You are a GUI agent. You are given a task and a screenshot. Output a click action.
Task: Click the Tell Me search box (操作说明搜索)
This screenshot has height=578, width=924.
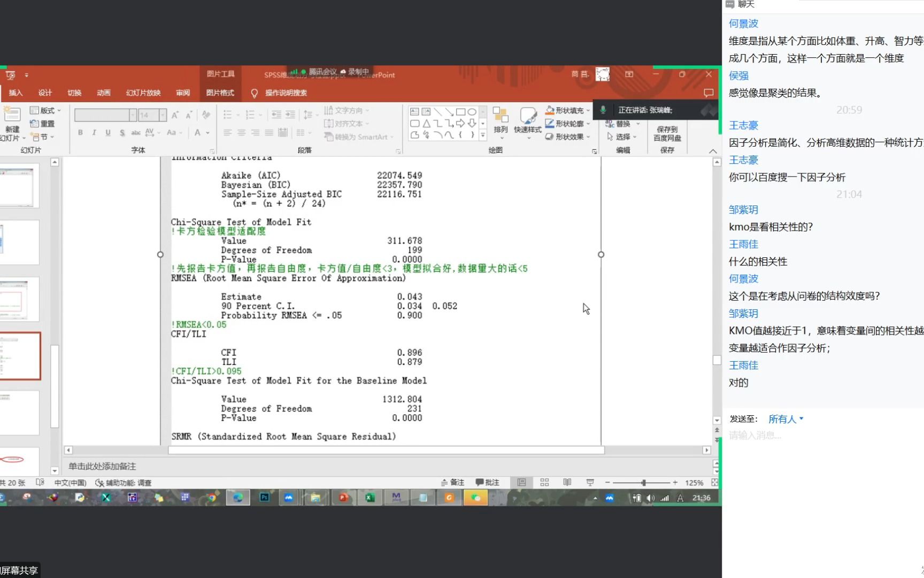click(x=286, y=93)
